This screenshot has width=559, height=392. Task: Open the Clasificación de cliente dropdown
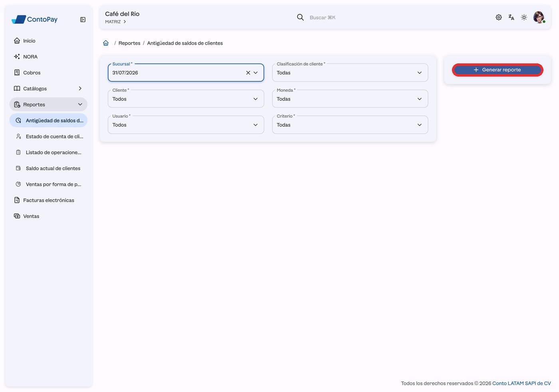[350, 73]
